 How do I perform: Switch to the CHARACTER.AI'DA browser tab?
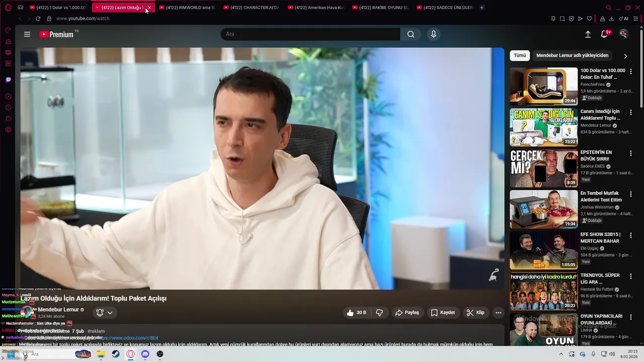click(252, 8)
